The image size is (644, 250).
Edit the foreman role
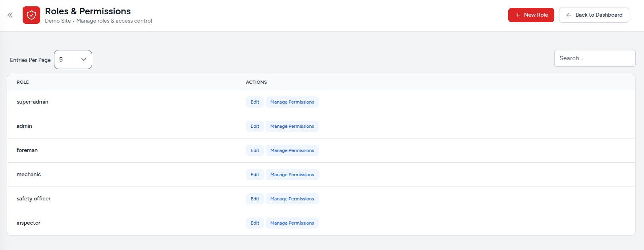coord(255,150)
